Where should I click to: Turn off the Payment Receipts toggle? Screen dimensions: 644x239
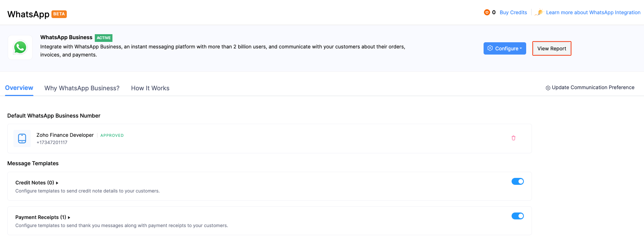(517, 216)
